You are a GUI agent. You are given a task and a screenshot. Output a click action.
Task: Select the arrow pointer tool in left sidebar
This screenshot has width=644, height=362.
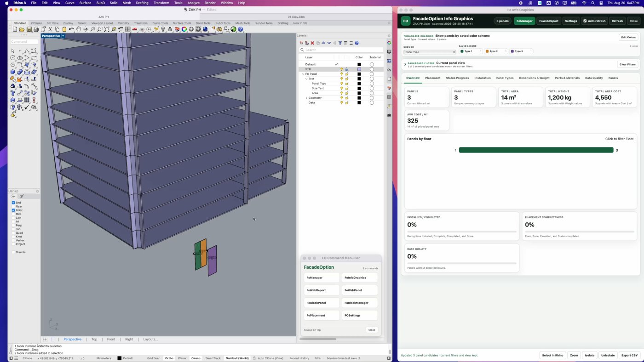tap(13, 51)
